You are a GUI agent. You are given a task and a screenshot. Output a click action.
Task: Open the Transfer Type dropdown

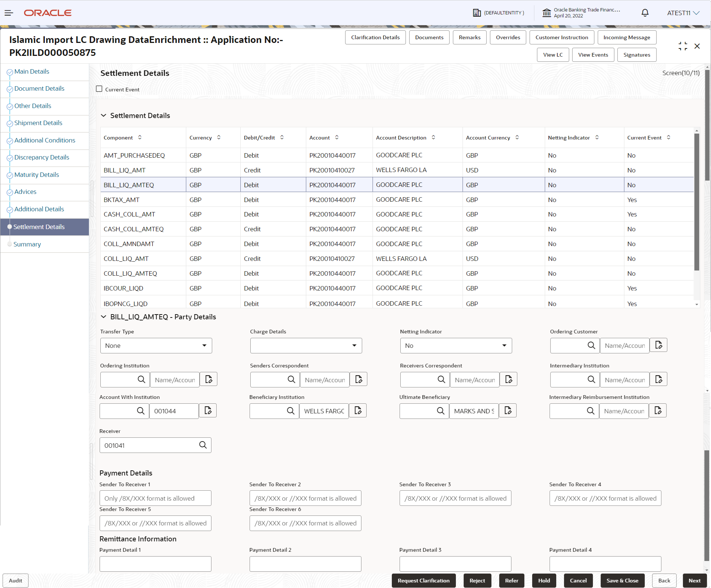click(x=156, y=346)
